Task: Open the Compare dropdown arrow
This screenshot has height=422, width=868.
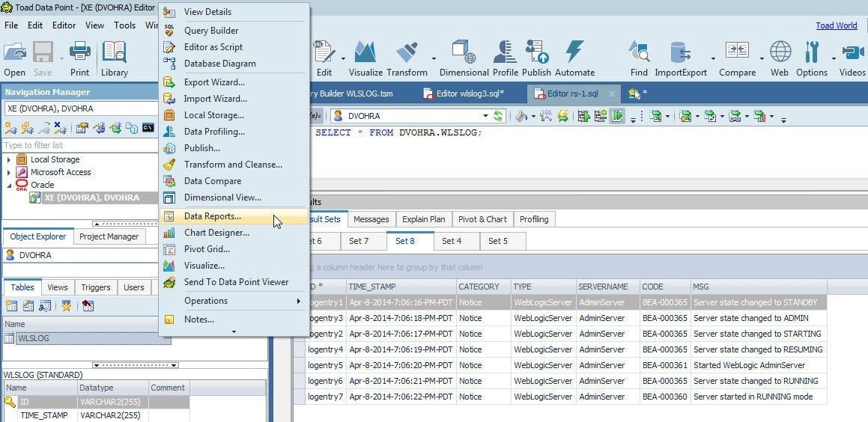Action: pyautogui.click(x=762, y=58)
